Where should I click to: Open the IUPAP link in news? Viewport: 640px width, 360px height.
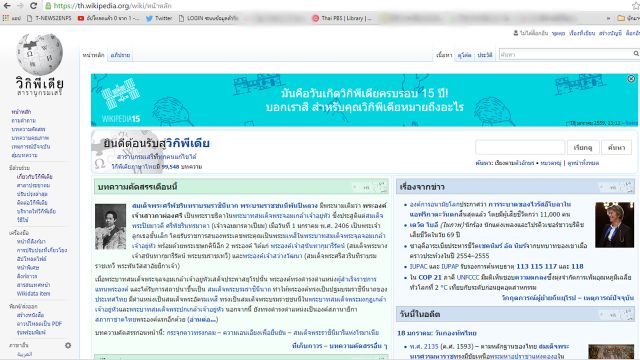[450, 266]
